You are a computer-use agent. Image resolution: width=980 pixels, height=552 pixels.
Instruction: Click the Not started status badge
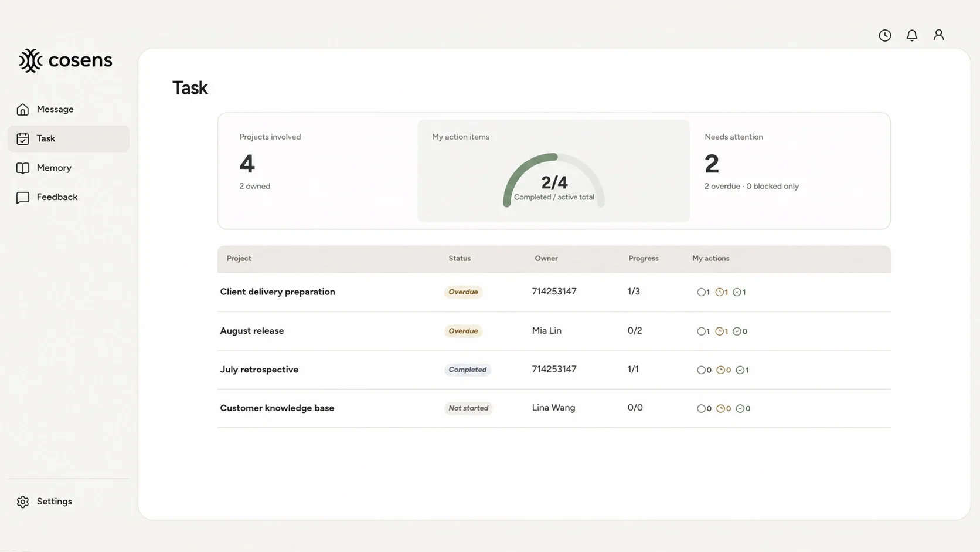(x=468, y=408)
